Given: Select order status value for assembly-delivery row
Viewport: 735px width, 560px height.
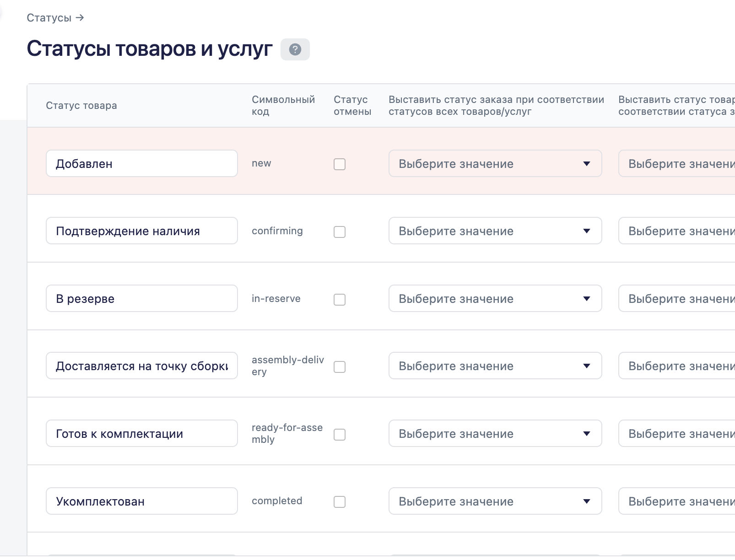Looking at the screenshot, I should pos(495,366).
